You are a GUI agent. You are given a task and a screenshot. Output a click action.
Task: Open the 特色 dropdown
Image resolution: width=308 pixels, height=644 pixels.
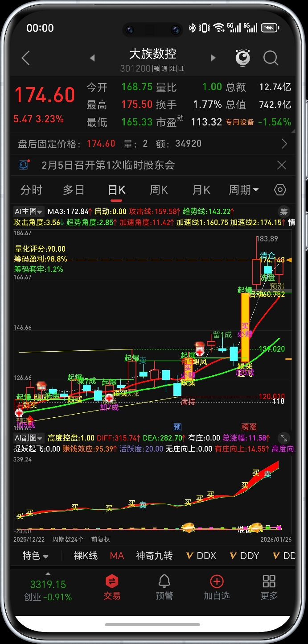click(x=36, y=556)
